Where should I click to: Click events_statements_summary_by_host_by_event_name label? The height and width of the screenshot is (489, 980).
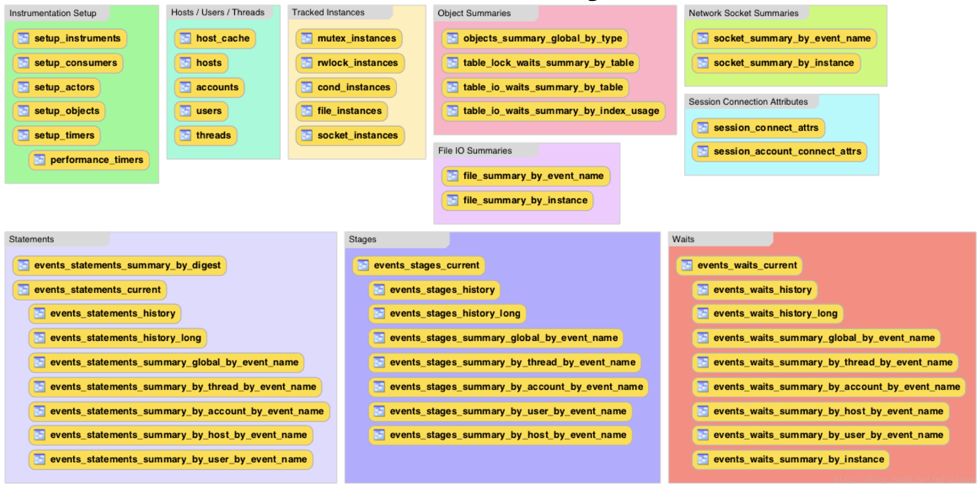pyautogui.click(x=179, y=435)
